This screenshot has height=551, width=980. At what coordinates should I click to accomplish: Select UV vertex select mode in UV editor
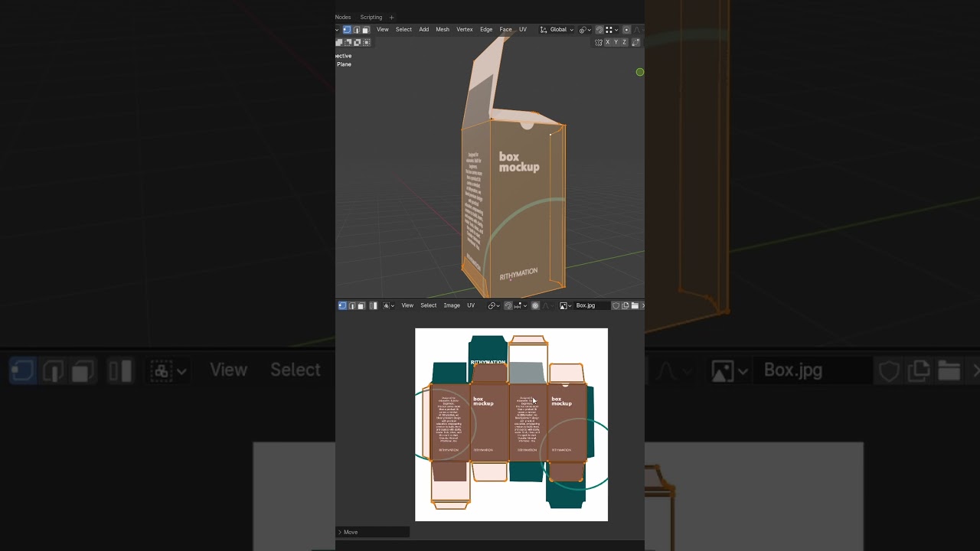pyautogui.click(x=342, y=305)
